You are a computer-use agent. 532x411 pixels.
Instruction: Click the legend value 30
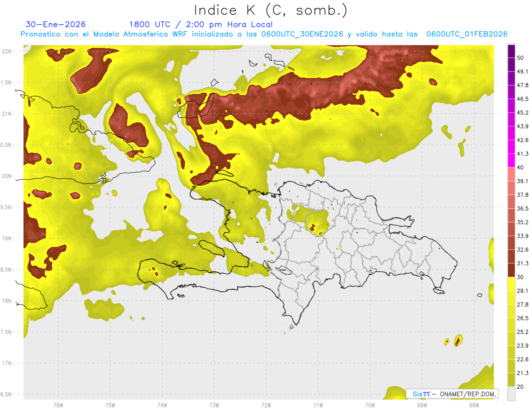click(520, 277)
